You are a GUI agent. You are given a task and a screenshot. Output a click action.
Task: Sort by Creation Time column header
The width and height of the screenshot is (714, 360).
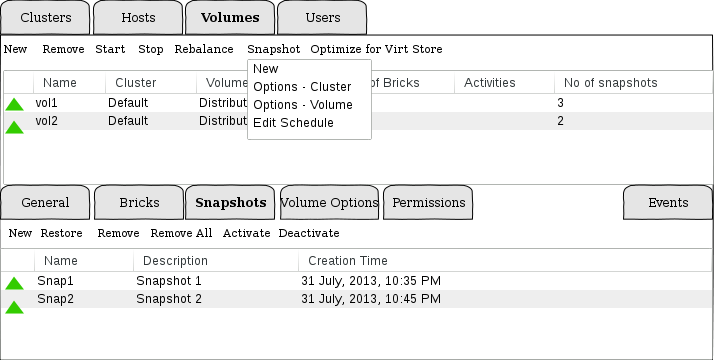tap(348, 261)
